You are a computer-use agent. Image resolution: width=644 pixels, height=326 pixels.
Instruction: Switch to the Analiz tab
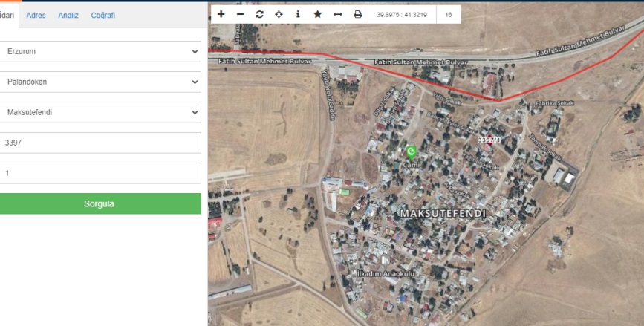pos(68,15)
